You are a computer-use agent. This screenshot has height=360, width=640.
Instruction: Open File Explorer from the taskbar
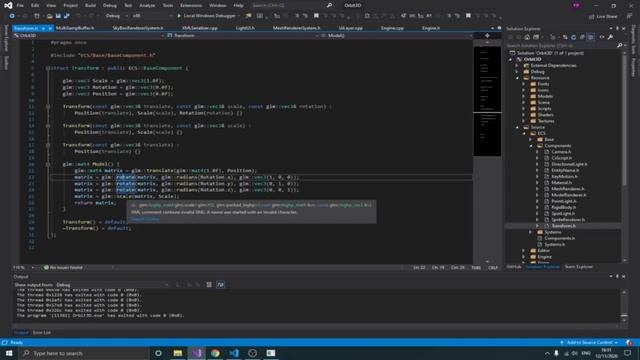click(x=178, y=353)
